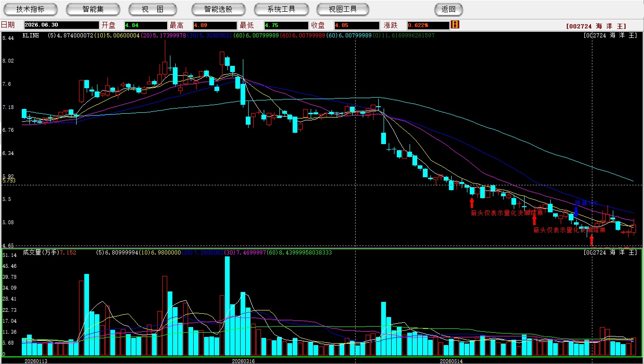Click the 日 period icon beside 涨跌
The width and height of the screenshot is (644, 364).
pos(455,25)
